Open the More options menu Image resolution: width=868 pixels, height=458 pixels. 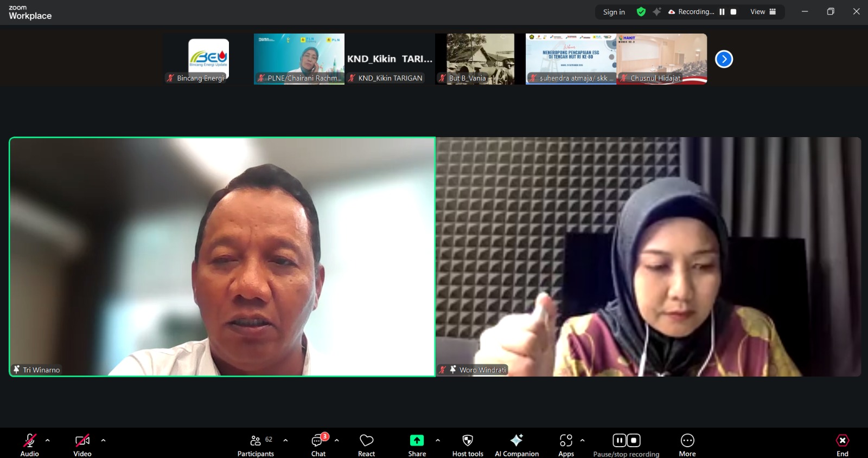[x=687, y=444]
